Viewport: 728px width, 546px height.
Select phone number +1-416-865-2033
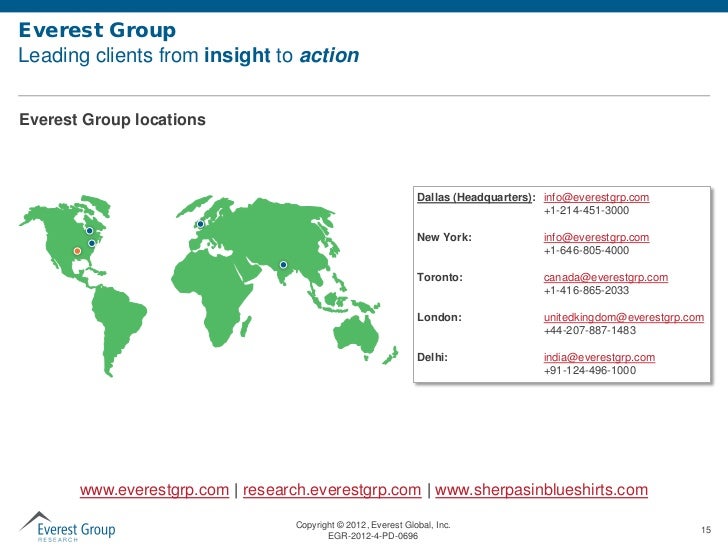click(586, 290)
